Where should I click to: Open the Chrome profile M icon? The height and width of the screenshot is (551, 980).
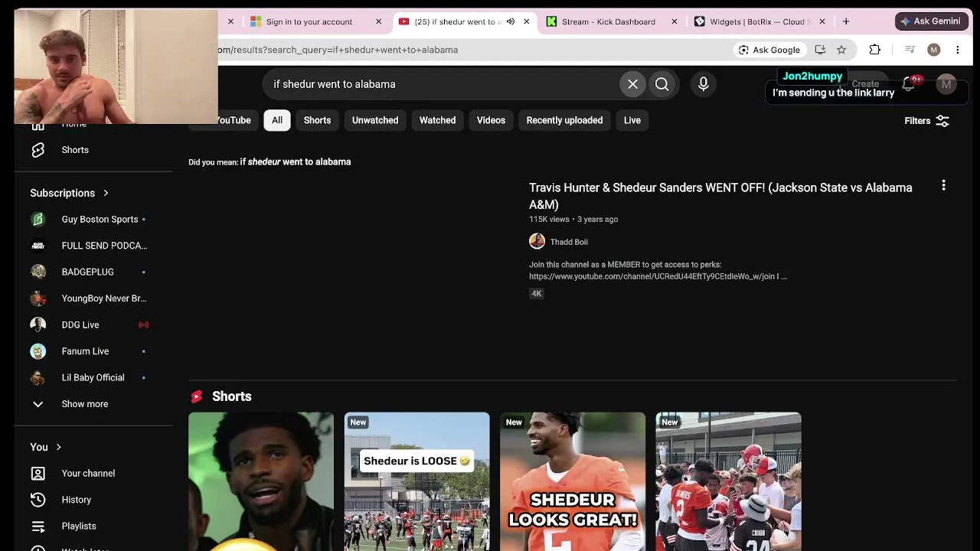933,50
